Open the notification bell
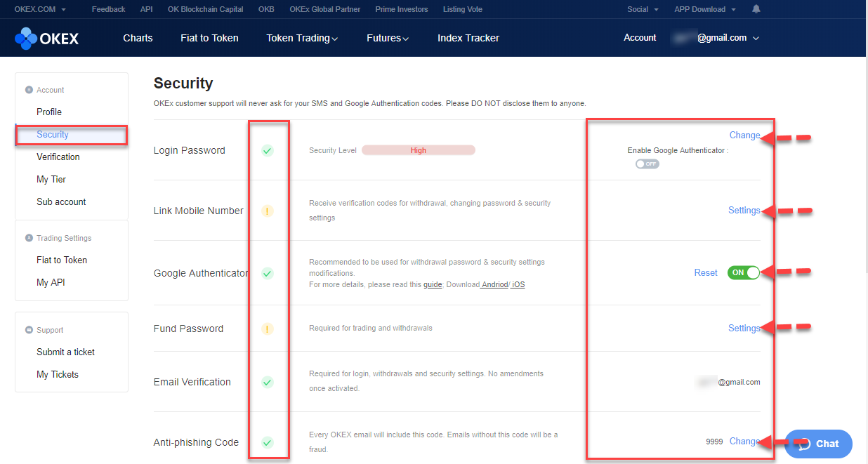The height and width of the screenshot is (464, 868). (756, 9)
